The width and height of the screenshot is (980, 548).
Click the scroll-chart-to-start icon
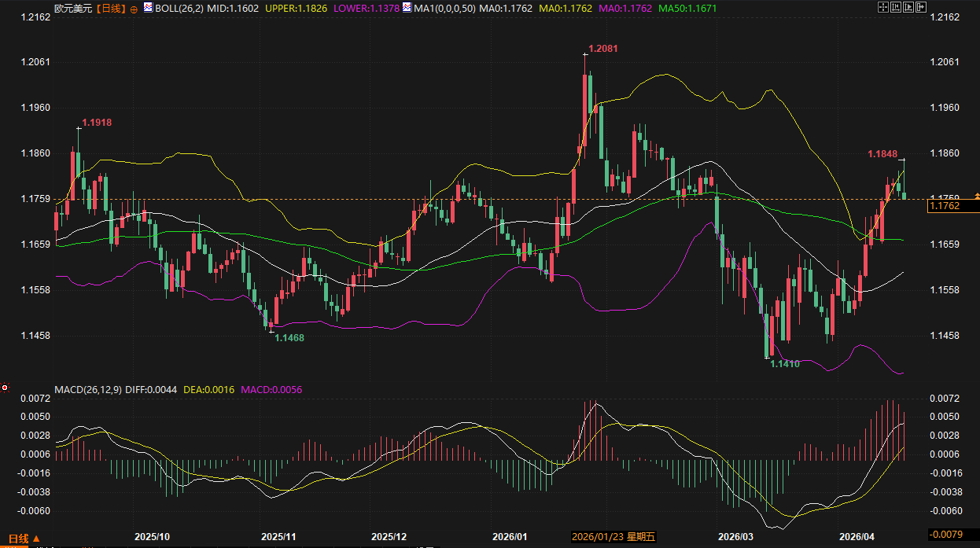pos(896,7)
